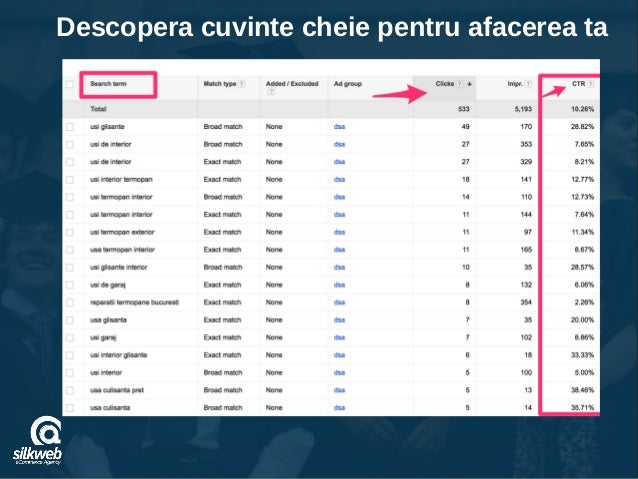Click the search term 'usa culisanta pret'
638x479 pixels.
pyautogui.click(x=117, y=390)
